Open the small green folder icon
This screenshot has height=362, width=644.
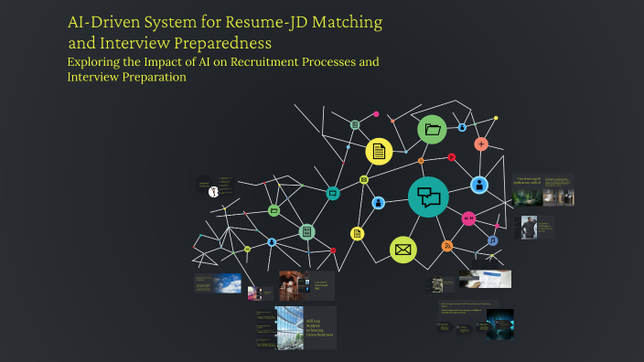(274, 210)
